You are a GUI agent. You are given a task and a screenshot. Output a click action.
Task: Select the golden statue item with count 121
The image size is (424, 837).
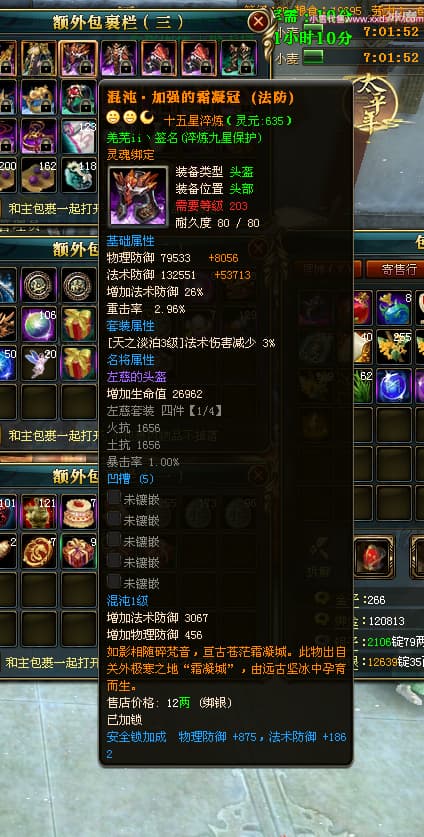pyautogui.click(x=38, y=511)
